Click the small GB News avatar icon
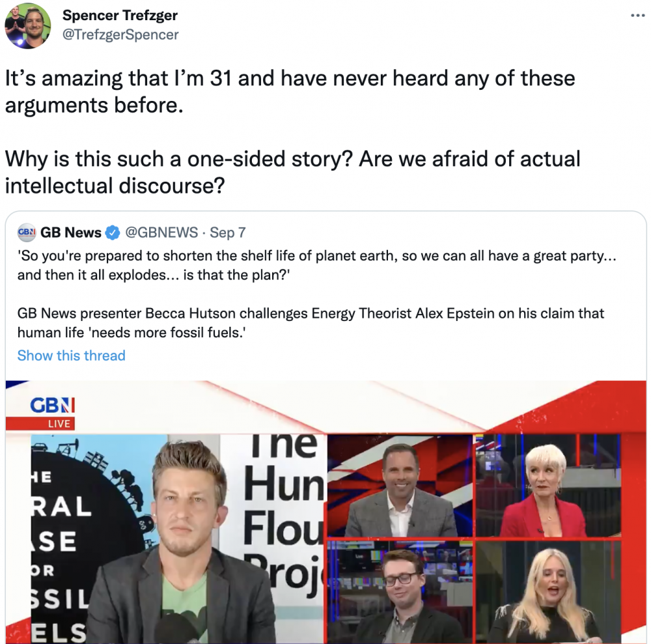This screenshot has height=644, width=651. [27, 232]
